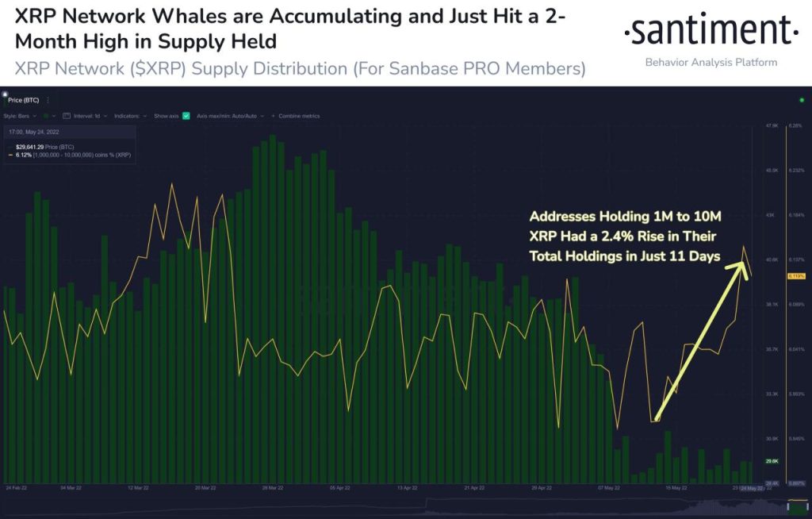Click the interval chart-type icon
Viewport: 812px width, 519px height.
[x=67, y=116]
